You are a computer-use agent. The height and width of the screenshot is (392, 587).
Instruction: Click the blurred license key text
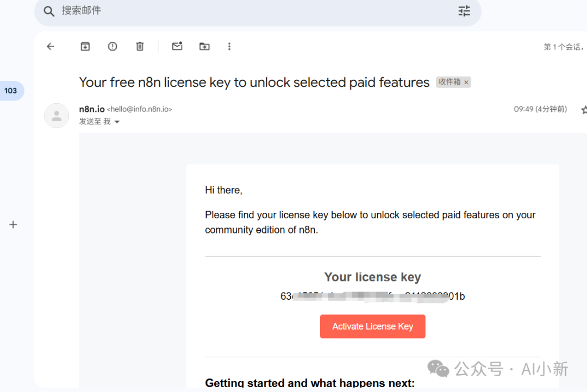click(372, 296)
